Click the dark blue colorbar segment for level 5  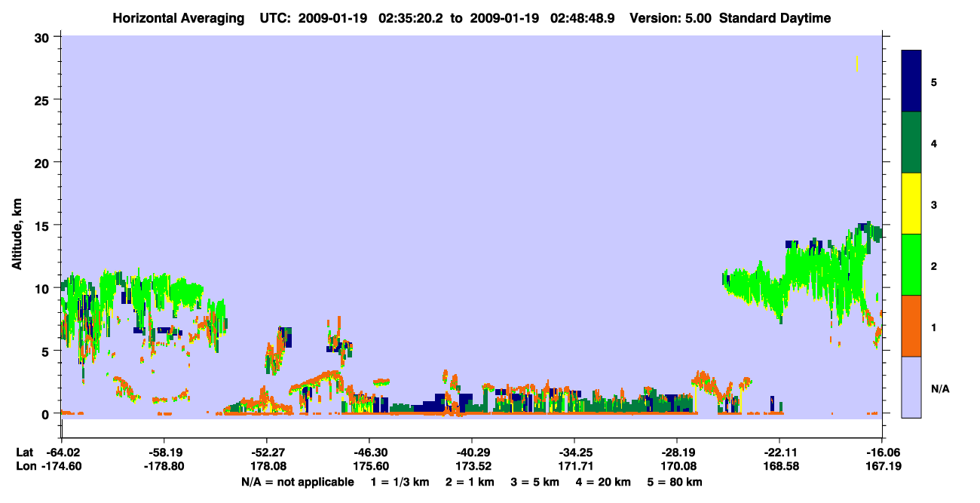pos(911,81)
